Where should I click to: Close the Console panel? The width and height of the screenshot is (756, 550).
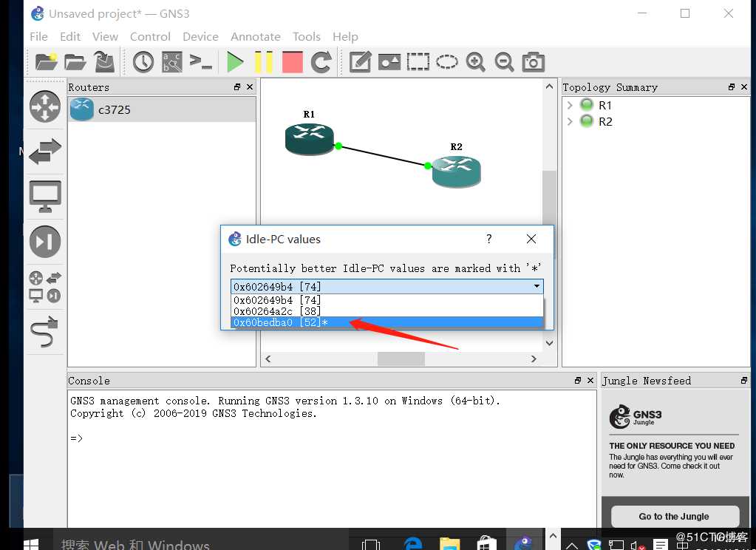[x=590, y=380]
